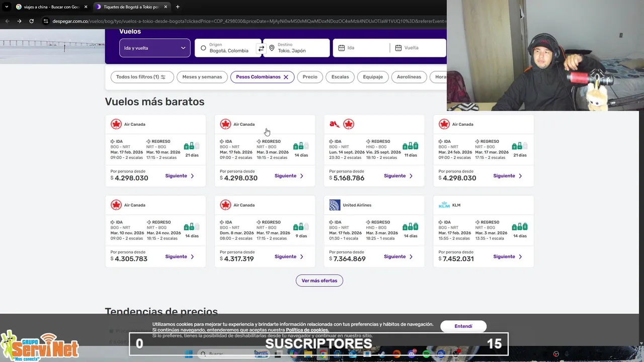644x362 pixels.
Task: Open a new browser tab
Action: click(178, 7)
